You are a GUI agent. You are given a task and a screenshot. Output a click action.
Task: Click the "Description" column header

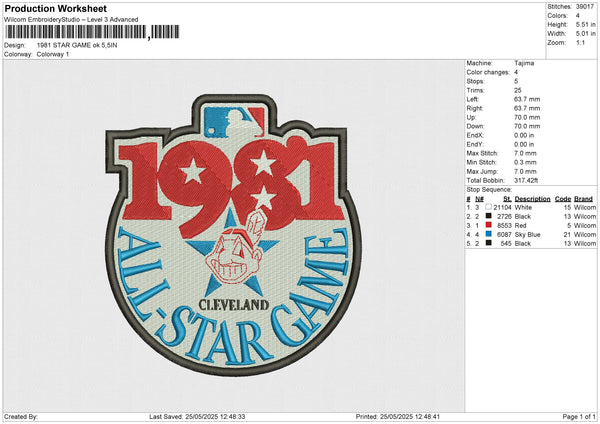(532, 199)
